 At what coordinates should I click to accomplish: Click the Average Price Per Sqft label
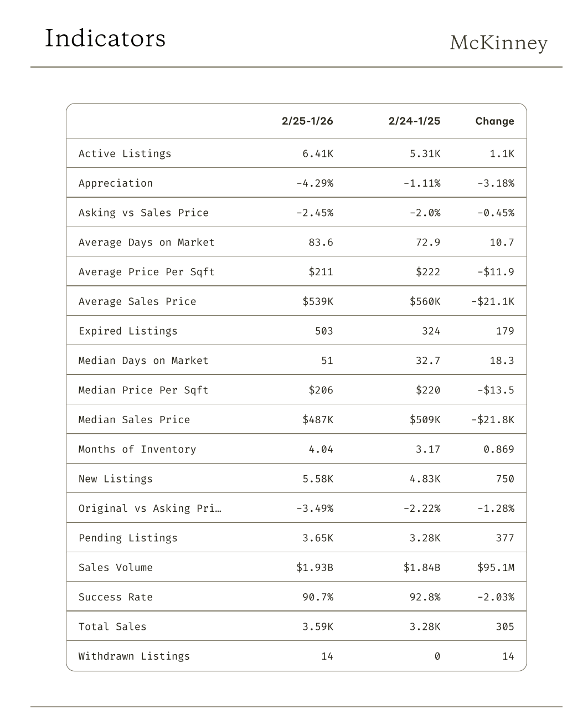point(146,272)
